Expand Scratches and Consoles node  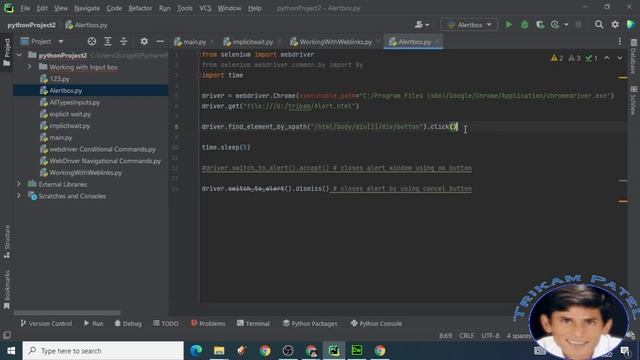click(19, 196)
